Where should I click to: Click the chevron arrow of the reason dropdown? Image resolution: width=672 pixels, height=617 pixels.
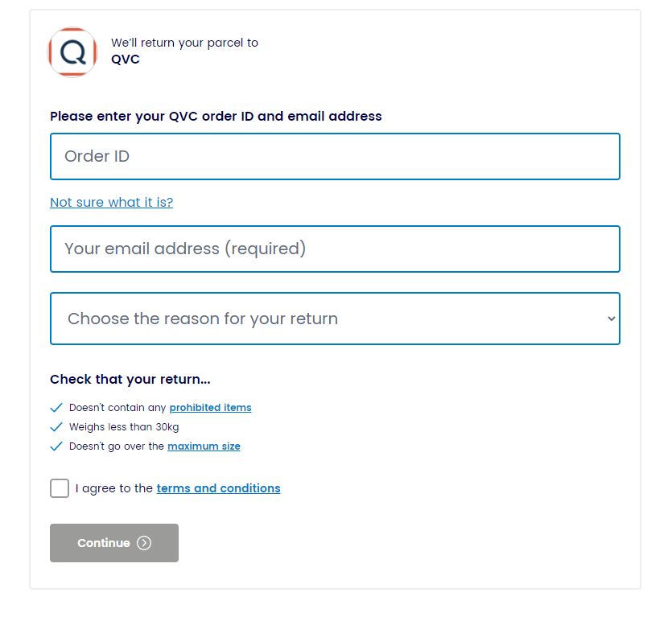click(612, 319)
